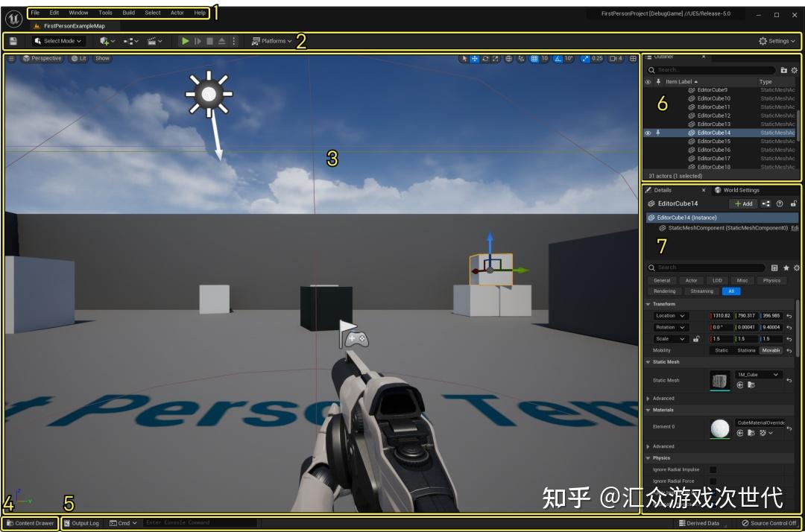
Task: Select the Move translate tool in viewport
Action: click(476, 59)
